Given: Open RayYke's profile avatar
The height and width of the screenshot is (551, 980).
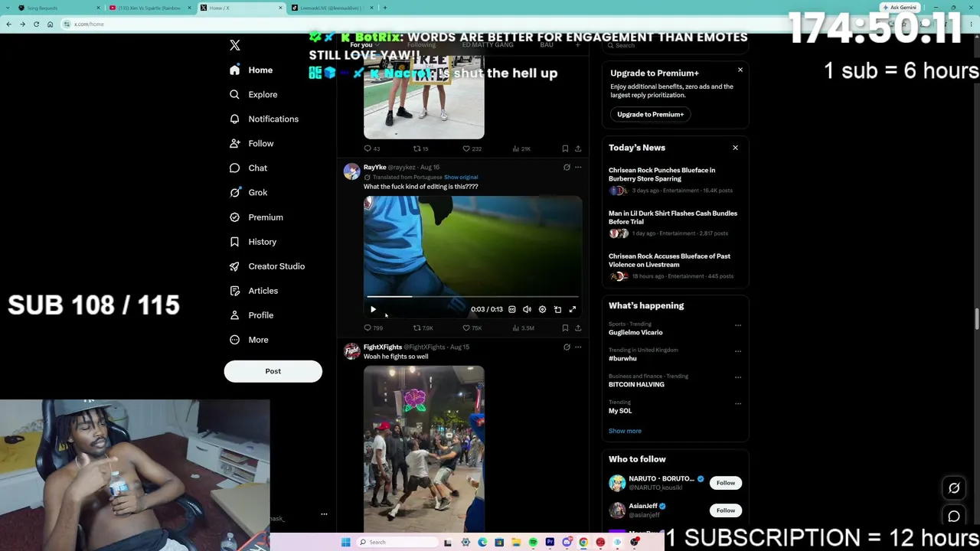Looking at the screenshot, I should (x=351, y=171).
